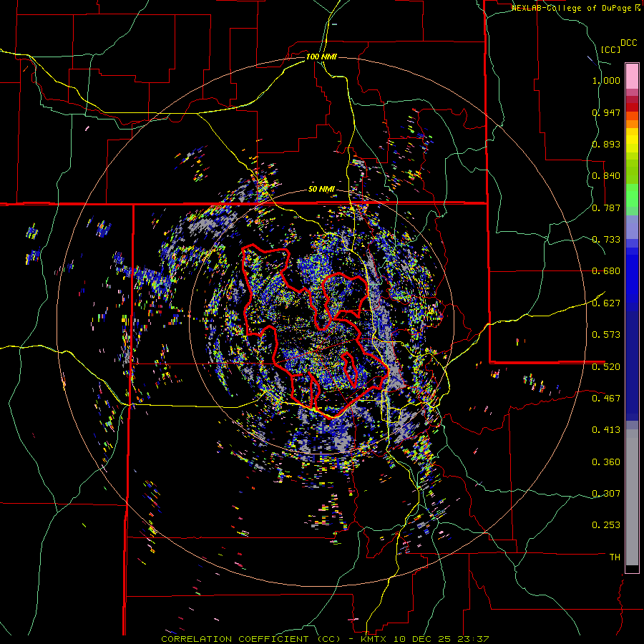Pick the black segment at color bar bottom
Image resolution: width=644 pixels, height=644 pixels.
tap(632, 569)
